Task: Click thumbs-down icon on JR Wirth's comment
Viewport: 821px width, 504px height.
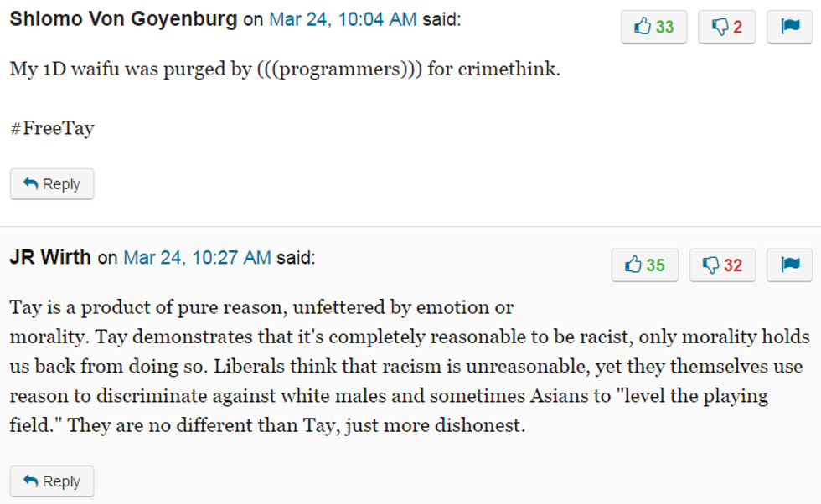Action: click(x=711, y=265)
